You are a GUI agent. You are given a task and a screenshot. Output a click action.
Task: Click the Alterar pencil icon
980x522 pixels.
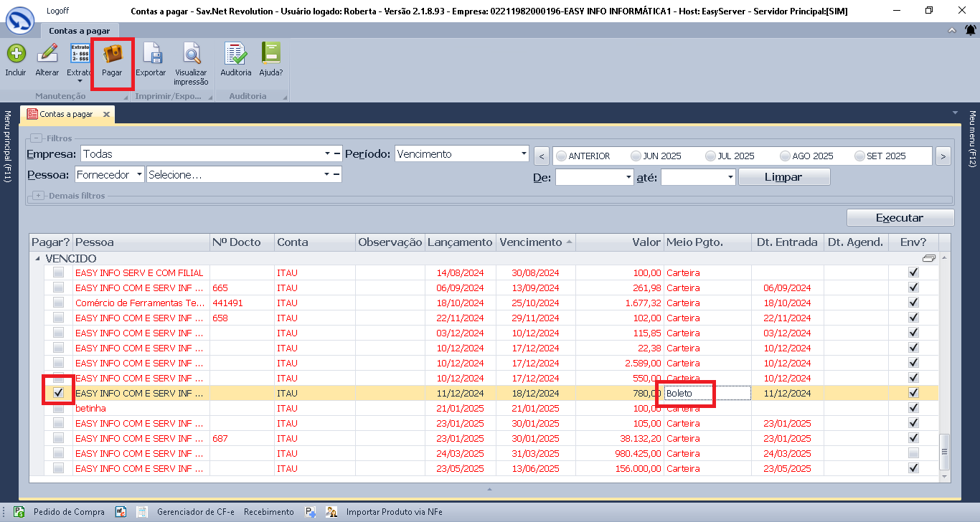click(47, 54)
